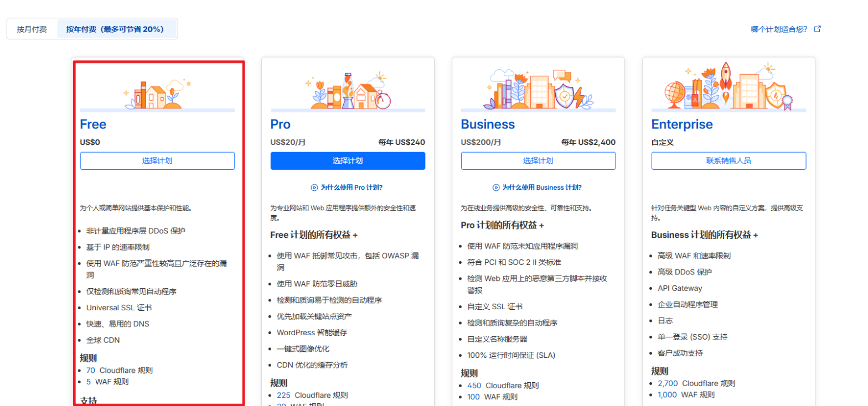Click the Free plan house illustration
This screenshot has height=406, width=868.
click(x=158, y=94)
